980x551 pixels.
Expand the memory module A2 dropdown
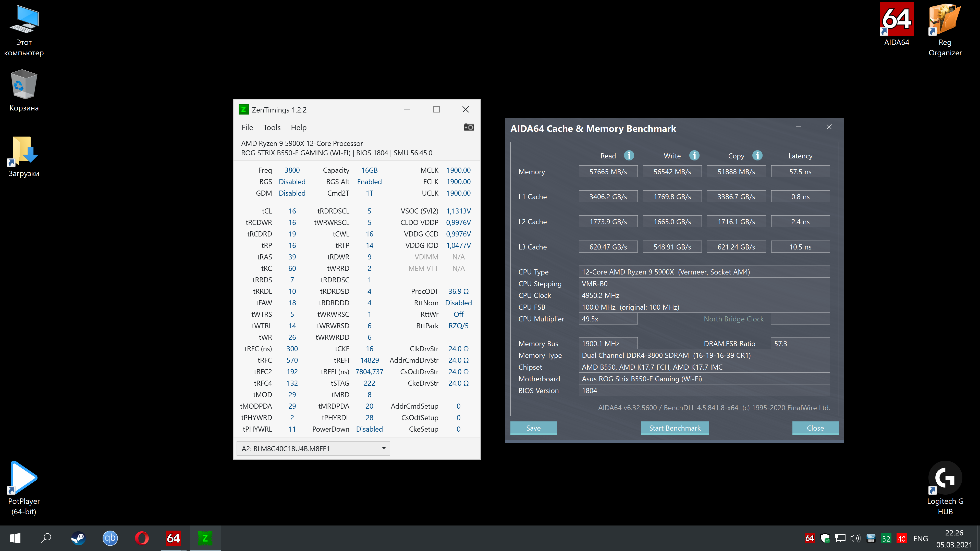(384, 448)
